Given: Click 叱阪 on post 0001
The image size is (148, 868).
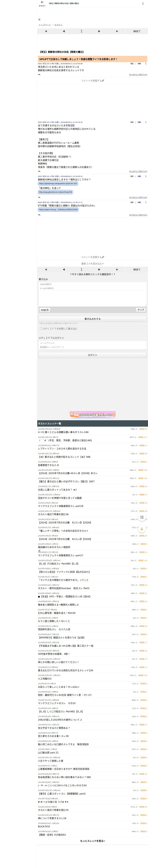Looking at the screenshot, I should coord(132,64).
